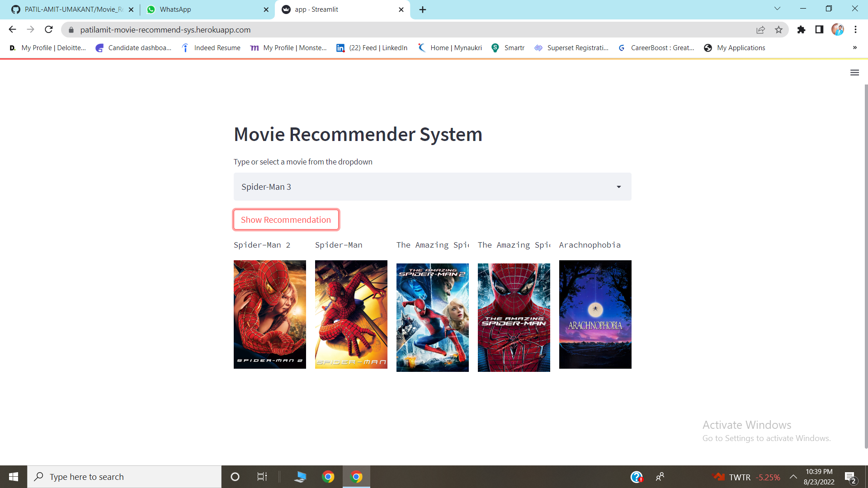This screenshot has width=868, height=488.
Task: Click the Show Recommendation button
Action: point(286,220)
